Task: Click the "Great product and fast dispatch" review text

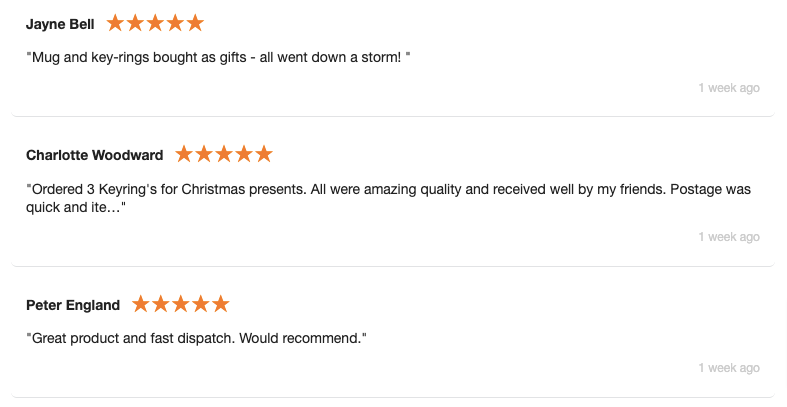Action: [197, 338]
